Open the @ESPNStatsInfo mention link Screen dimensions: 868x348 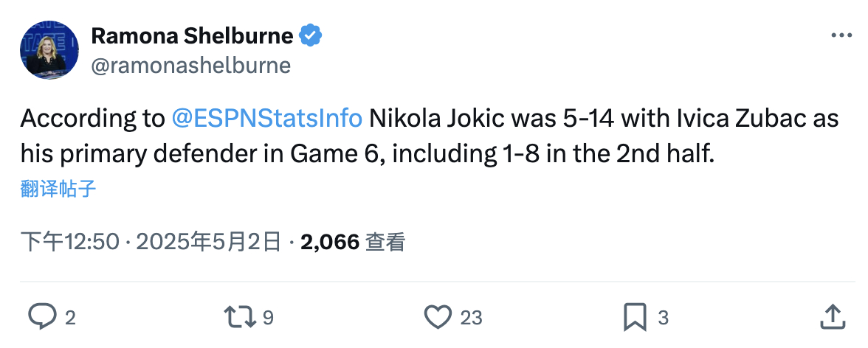pos(267,119)
